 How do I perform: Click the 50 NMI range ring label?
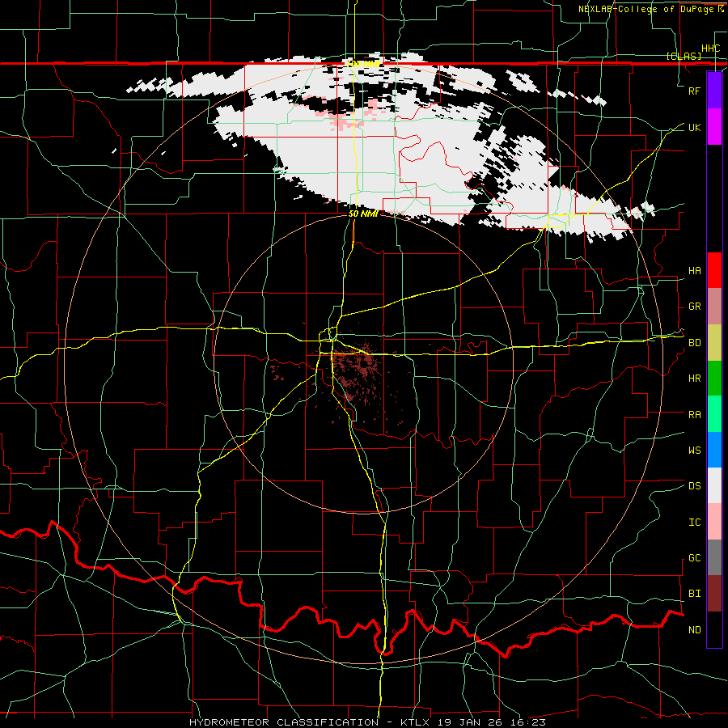(362, 214)
